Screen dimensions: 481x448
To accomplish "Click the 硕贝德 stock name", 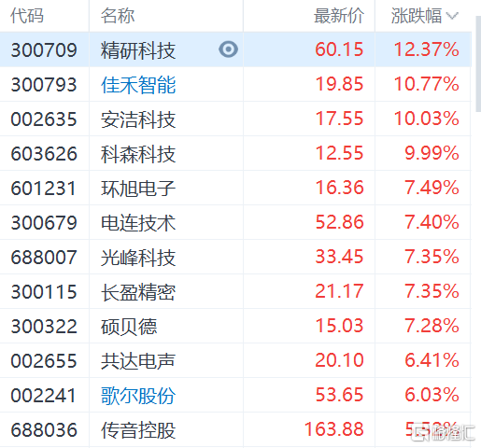I will (x=129, y=327).
